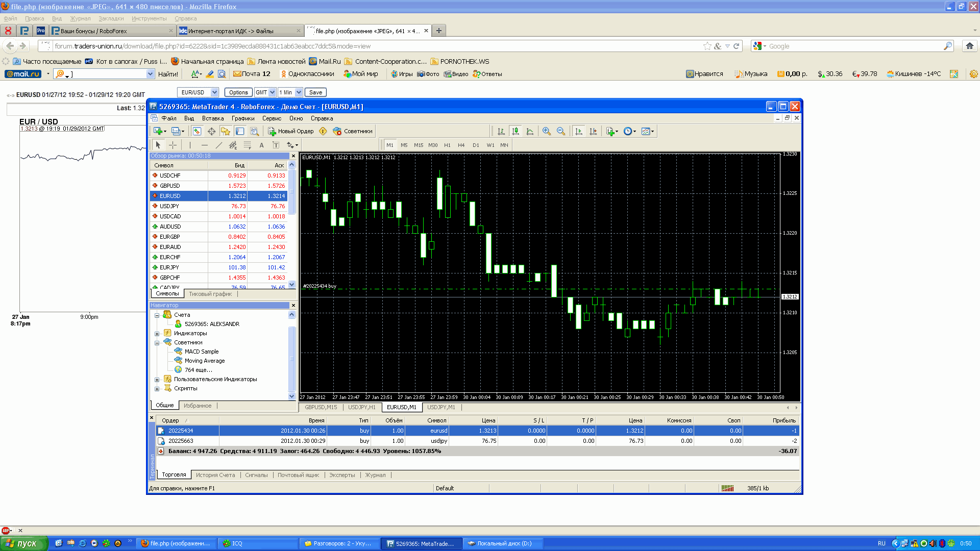Switch to Тиковый график tab
This screenshot has height=551, width=980.
tap(210, 294)
